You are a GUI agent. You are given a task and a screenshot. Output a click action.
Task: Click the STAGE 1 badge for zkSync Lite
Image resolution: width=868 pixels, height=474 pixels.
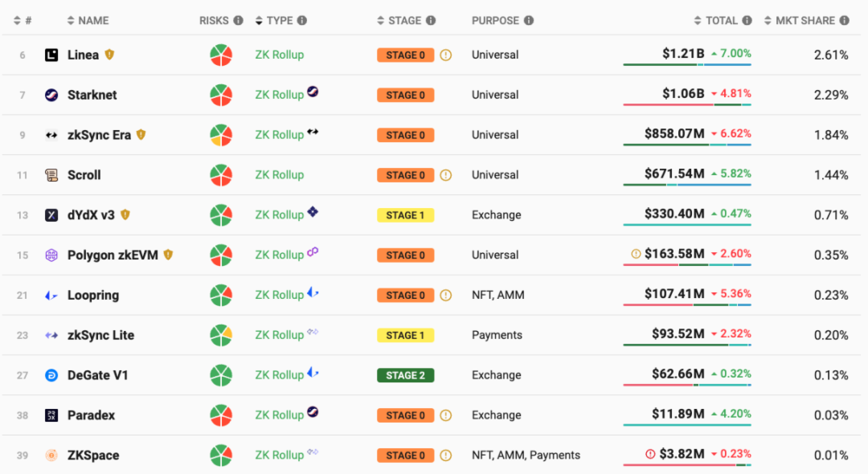(405, 335)
